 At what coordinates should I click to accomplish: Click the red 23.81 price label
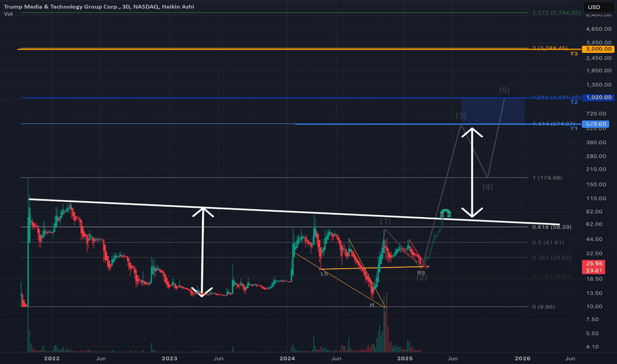(594, 270)
